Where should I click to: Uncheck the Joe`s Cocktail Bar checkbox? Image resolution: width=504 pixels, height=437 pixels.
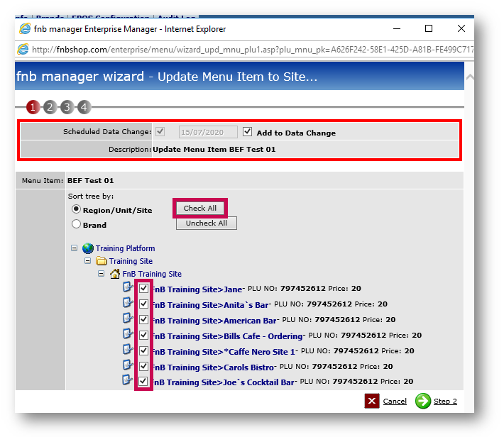click(143, 382)
